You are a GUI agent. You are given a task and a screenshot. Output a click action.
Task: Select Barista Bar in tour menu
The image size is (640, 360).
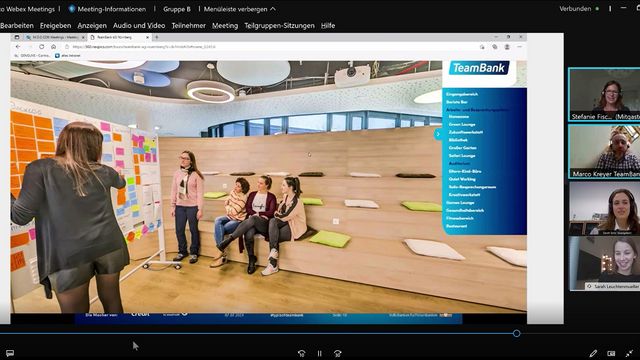457,102
